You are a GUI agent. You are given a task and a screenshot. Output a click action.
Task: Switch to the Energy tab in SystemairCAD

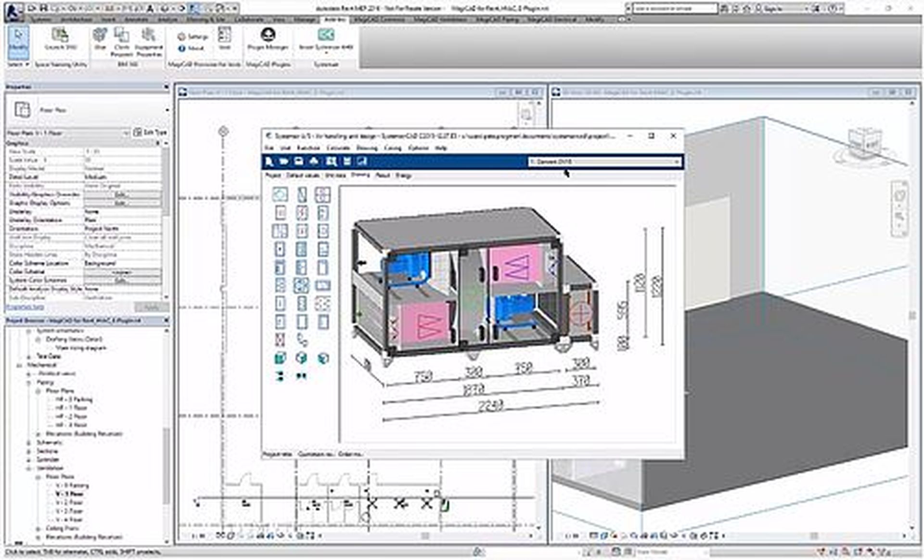pos(403,176)
